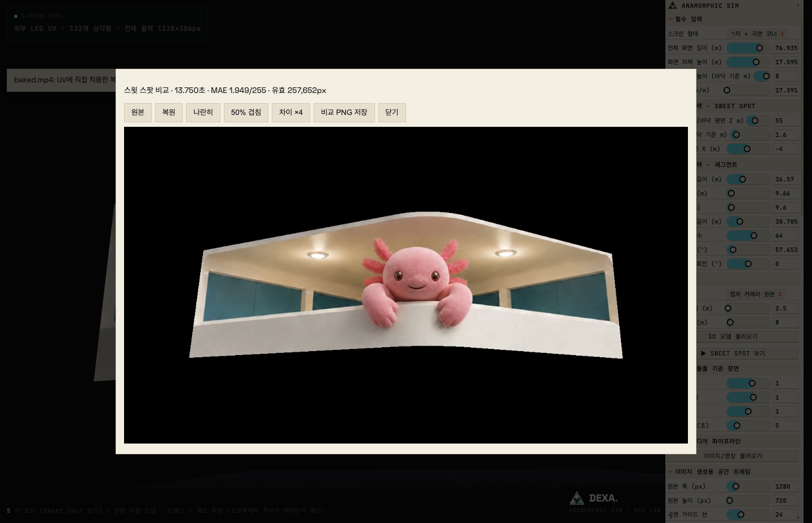
Task: Adjust the 회전 (°) rotation slider
Action: click(749, 264)
